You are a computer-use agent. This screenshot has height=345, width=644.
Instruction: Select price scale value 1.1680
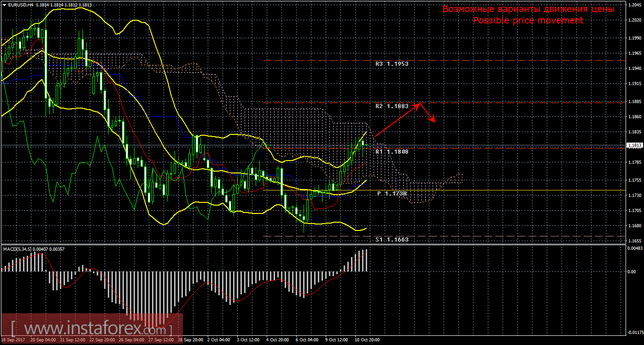pyautogui.click(x=635, y=226)
